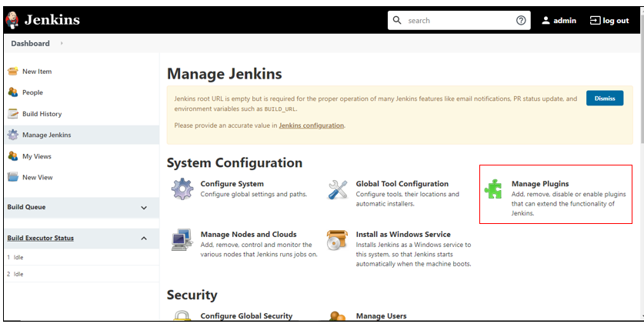
Task: Click the Jenkins butler logo
Action: point(13,20)
